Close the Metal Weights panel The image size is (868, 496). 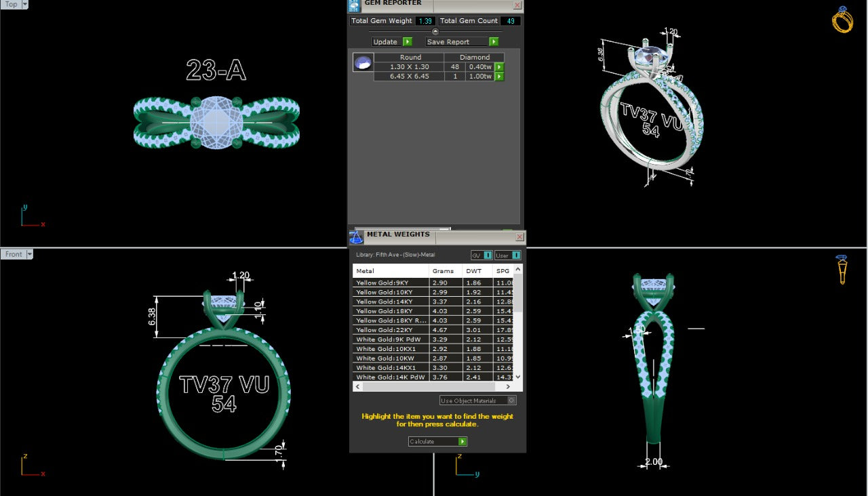coord(520,236)
